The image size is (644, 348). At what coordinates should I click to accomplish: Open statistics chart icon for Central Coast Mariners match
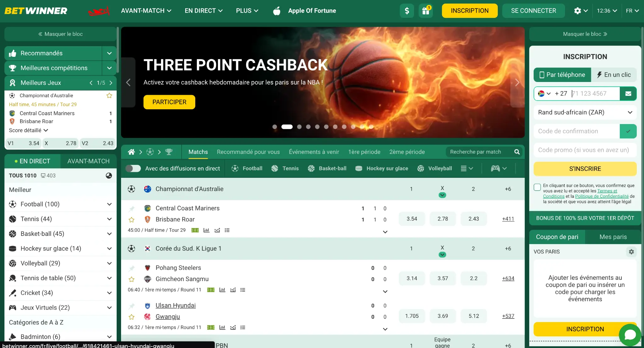pyautogui.click(x=206, y=230)
